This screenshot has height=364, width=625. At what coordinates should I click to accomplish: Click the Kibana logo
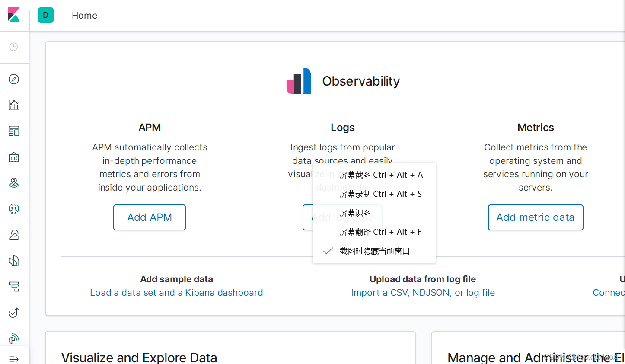tap(14, 15)
